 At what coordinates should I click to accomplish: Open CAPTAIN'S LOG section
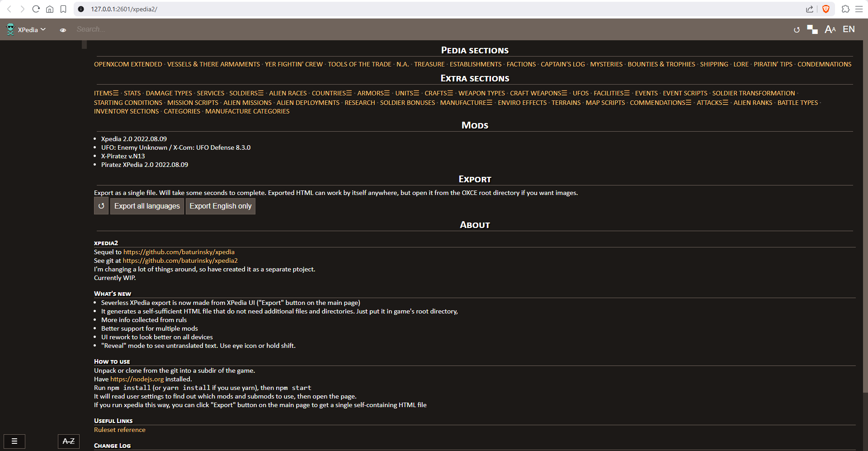(x=563, y=64)
